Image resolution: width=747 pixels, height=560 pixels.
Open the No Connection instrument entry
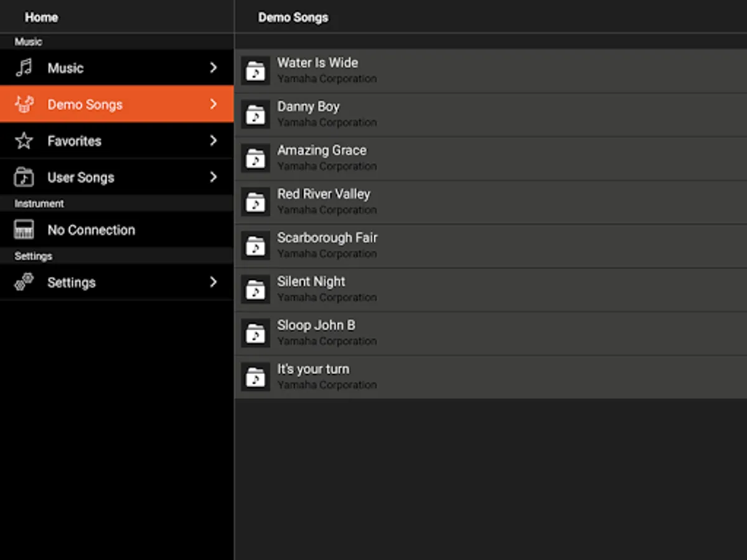point(117,230)
